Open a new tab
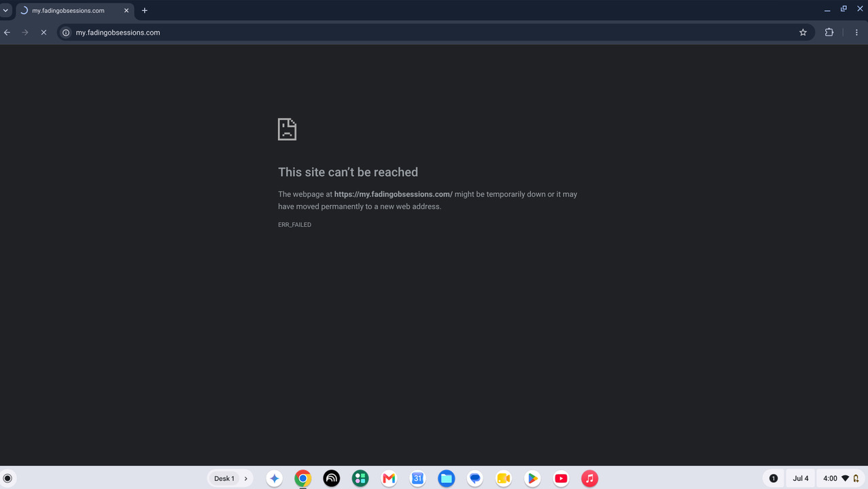The width and height of the screenshot is (868, 489). point(145,10)
